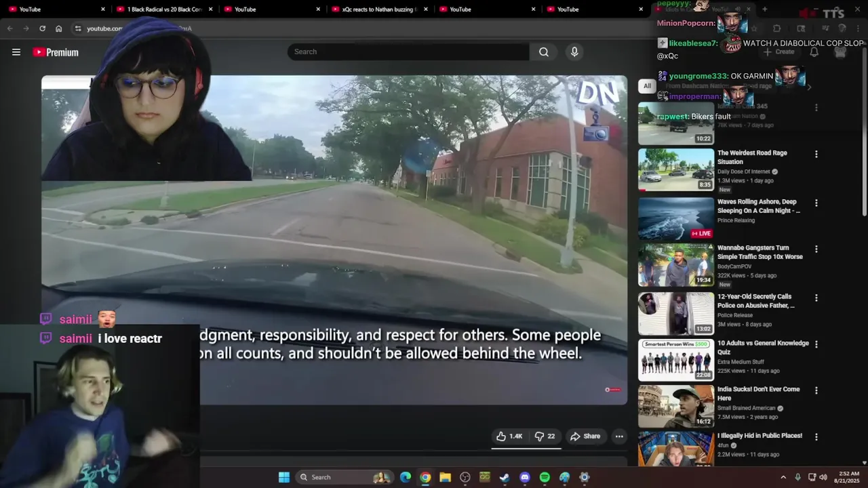Image resolution: width=868 pixels, height=488 pixels.
Task: Open volume control in system tray
Action: 823,477
